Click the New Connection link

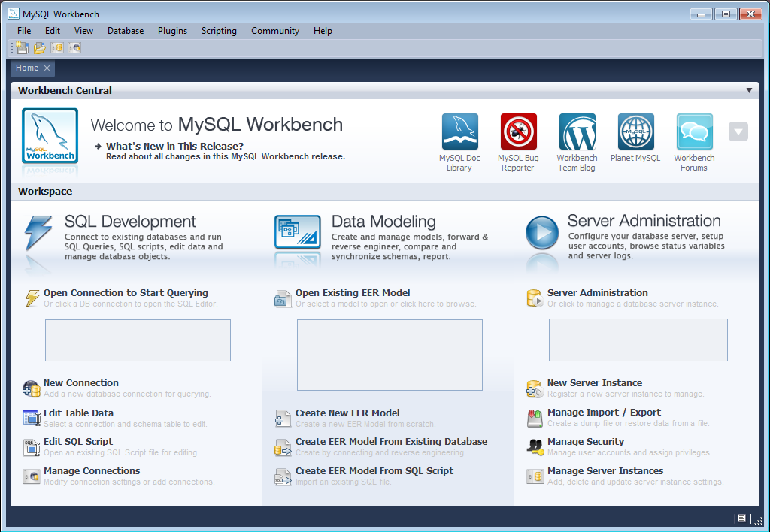click(81, 382)
